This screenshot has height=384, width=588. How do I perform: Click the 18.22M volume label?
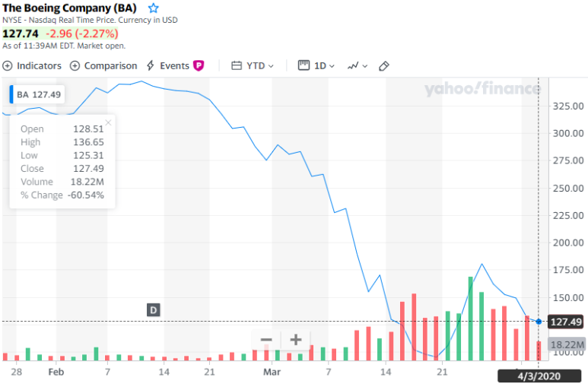[566, 345]
